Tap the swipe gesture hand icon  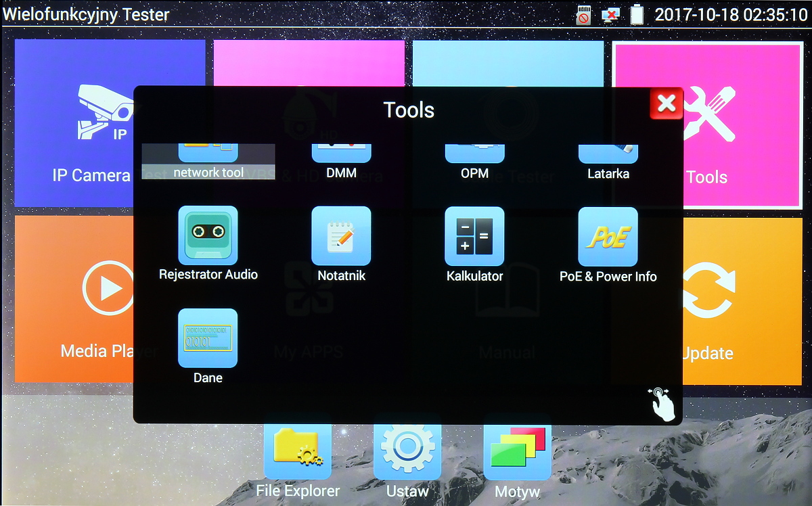(x=662, y=404)
